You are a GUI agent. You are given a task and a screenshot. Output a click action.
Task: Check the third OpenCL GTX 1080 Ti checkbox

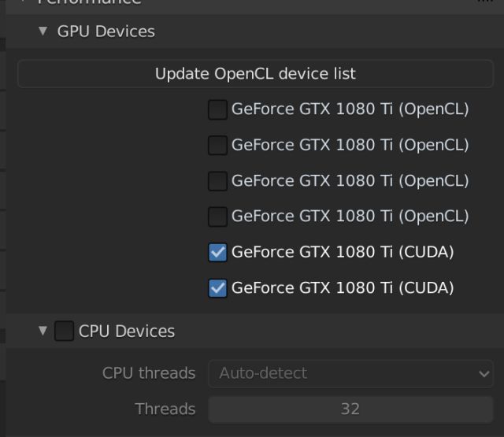[x=218, y=181]
